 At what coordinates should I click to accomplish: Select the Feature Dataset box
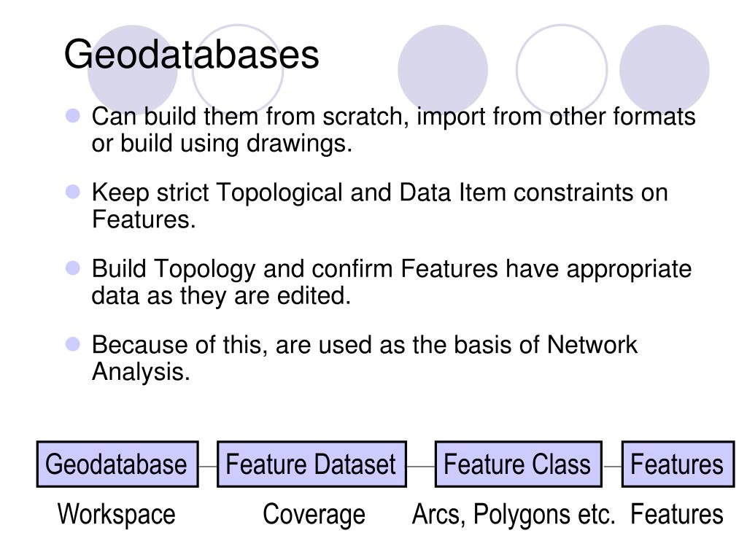pos(311,464)
